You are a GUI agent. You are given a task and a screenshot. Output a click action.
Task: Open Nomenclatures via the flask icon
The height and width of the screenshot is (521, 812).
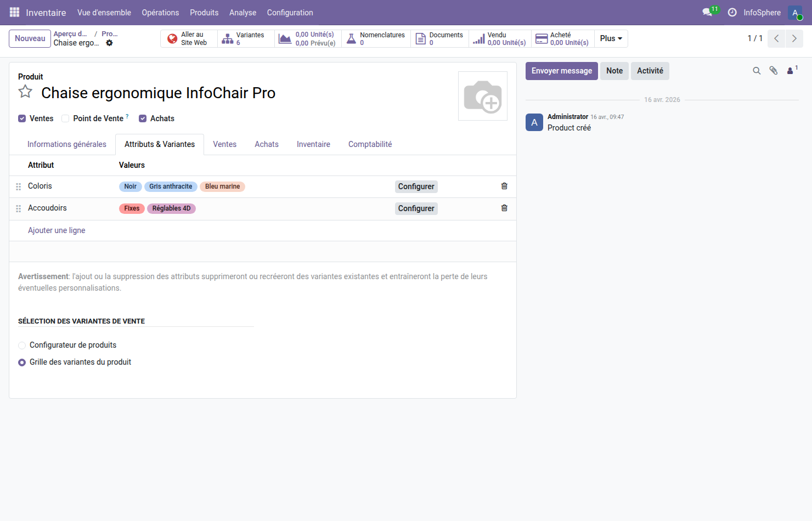pyautogui.click(x=352, y=38)
